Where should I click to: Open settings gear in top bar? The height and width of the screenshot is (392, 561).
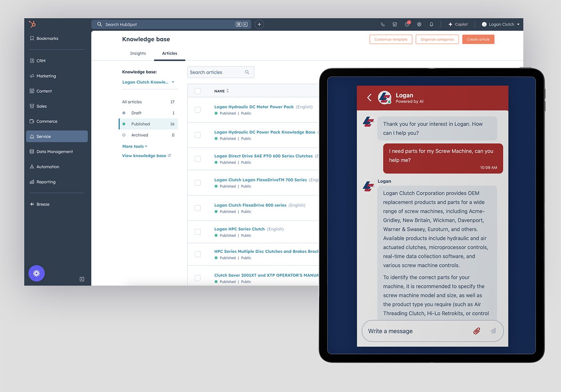click(419, 24)
